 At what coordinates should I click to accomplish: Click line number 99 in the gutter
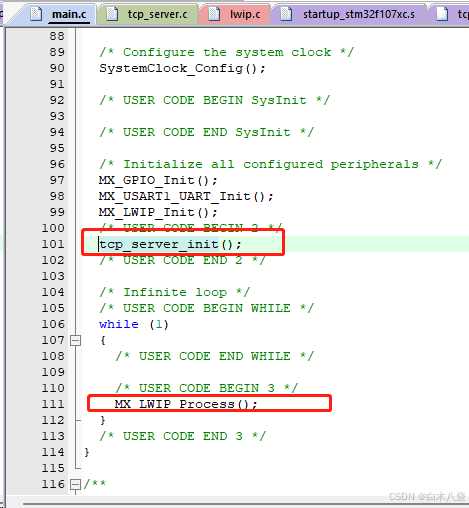click(57, 212)
